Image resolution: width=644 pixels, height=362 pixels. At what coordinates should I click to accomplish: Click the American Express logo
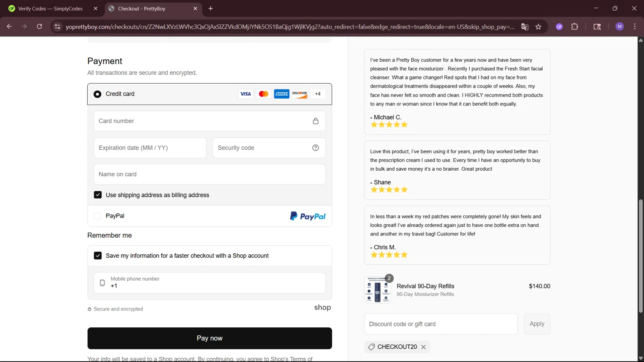click(282, 94)
